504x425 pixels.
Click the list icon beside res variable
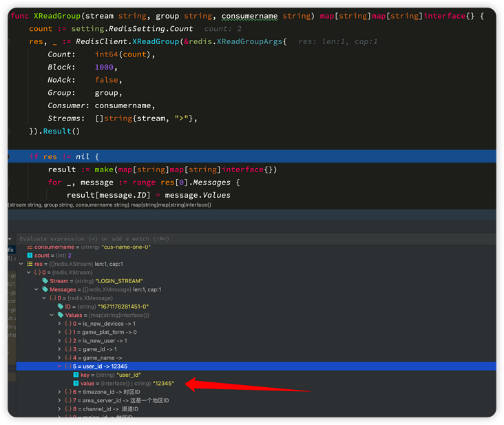tap(30, 264)
